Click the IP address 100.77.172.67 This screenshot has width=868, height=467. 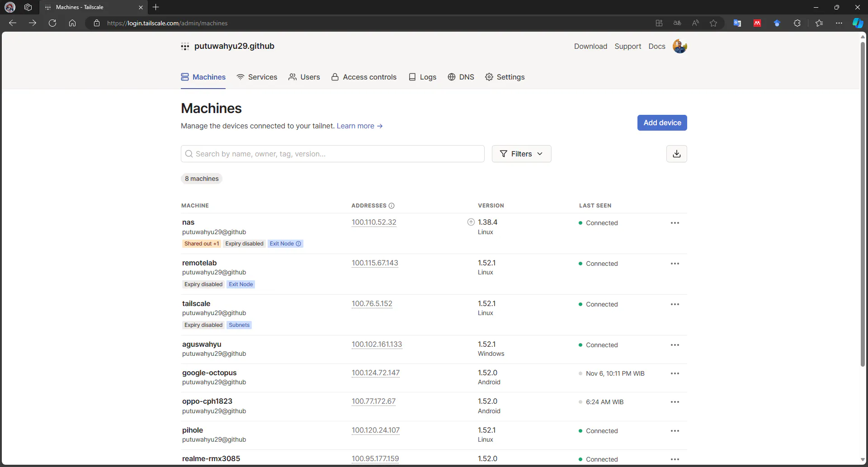pos(373,401)
